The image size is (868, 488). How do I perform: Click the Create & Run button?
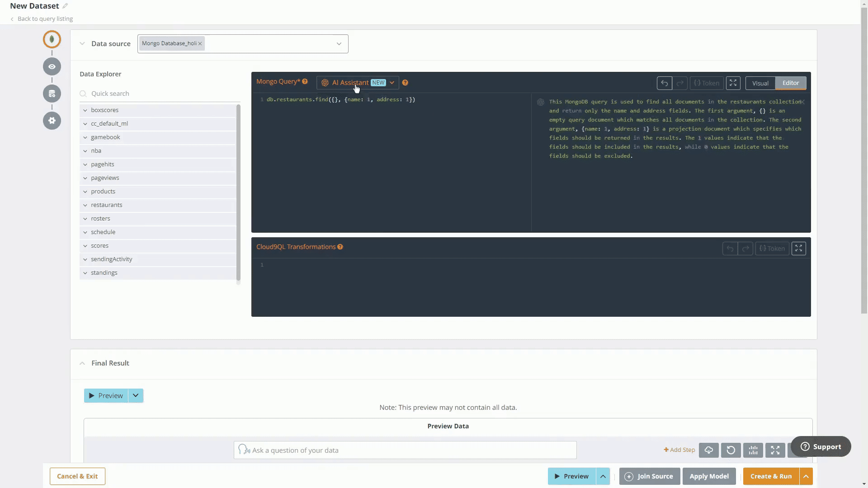click(771, 476)
